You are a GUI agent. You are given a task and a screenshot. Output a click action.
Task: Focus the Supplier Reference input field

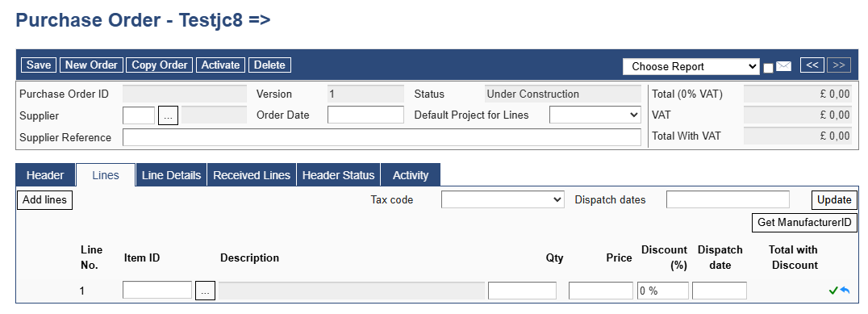click(382, 137)
